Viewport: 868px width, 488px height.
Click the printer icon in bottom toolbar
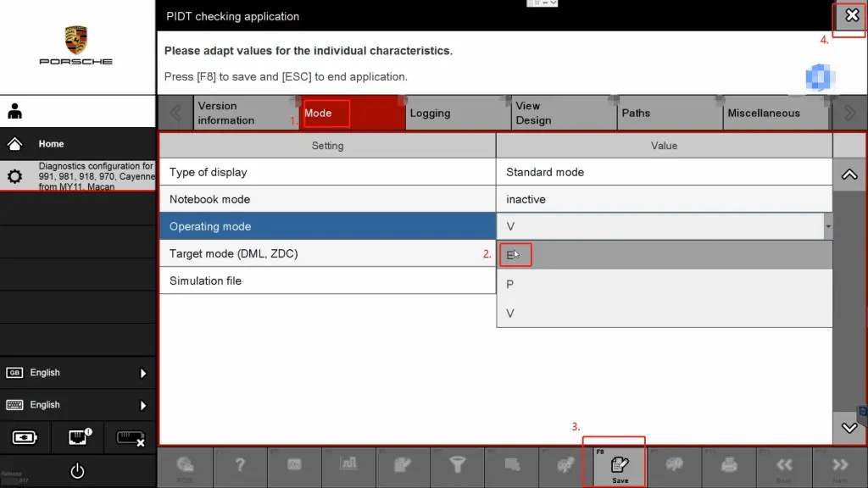pyautogui.click(x=730, y=465)
